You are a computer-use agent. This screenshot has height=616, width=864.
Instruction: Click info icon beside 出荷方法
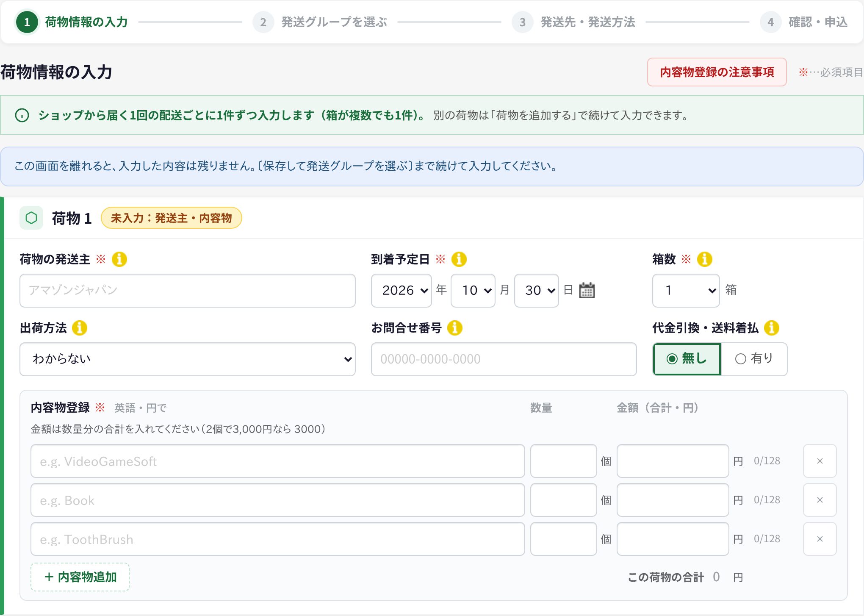[x=79, y=327]
